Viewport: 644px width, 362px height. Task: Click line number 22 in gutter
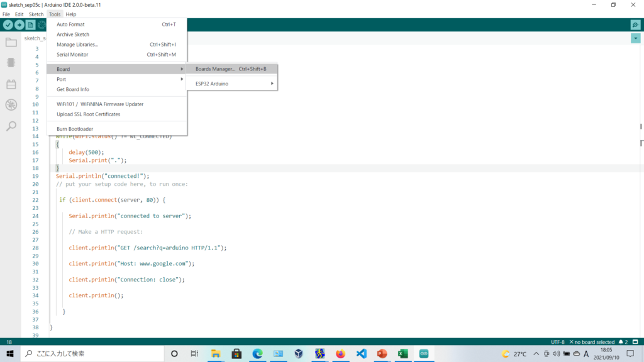coord(35,200)
